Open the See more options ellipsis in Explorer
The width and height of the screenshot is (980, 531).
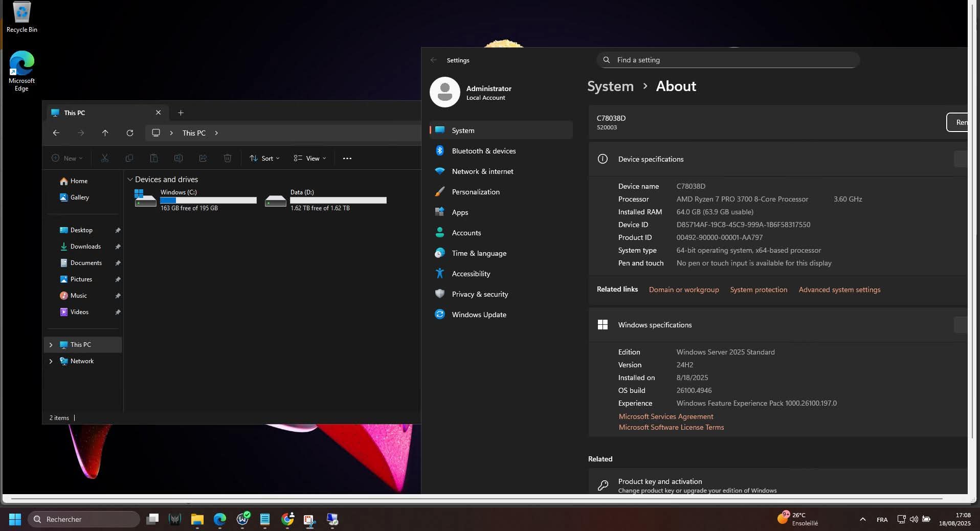[347, 159]
